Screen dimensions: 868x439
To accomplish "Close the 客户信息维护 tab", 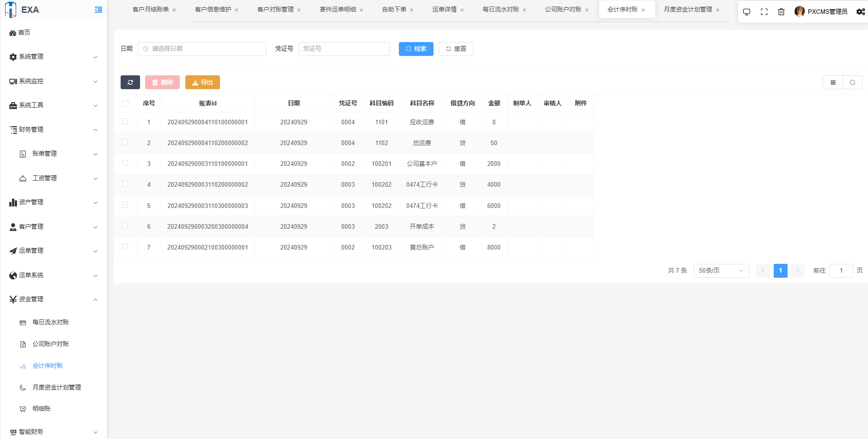I will pyautogui.click(x=237, y=10).
